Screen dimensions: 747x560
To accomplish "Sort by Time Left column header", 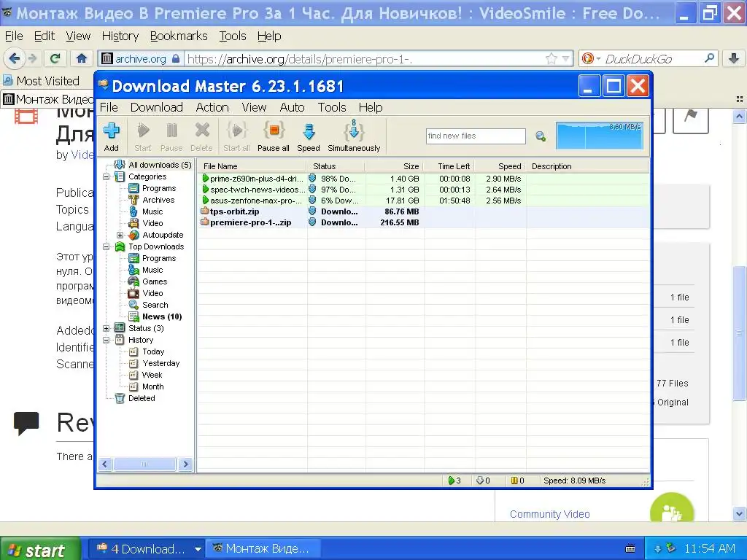I will coord(449,166).
